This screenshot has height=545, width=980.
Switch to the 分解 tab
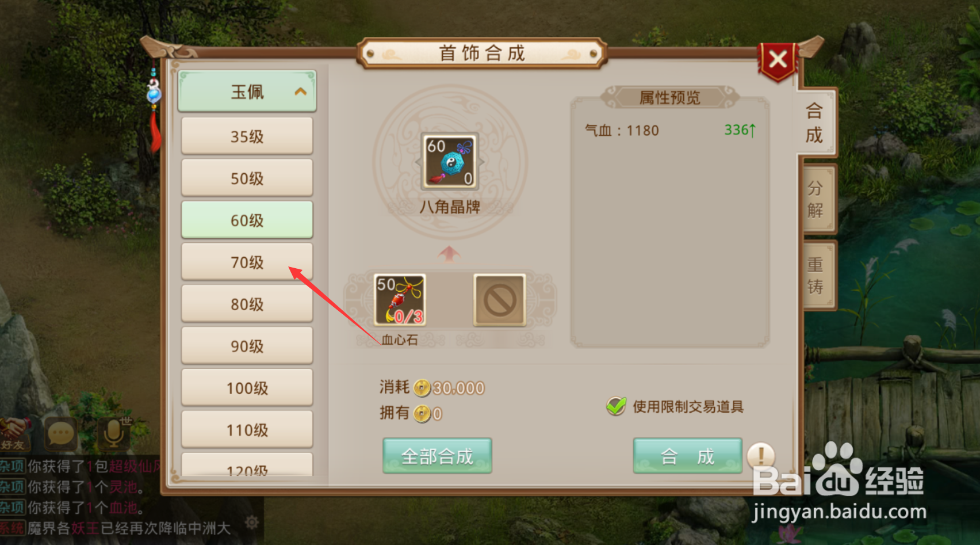[816, 199]
